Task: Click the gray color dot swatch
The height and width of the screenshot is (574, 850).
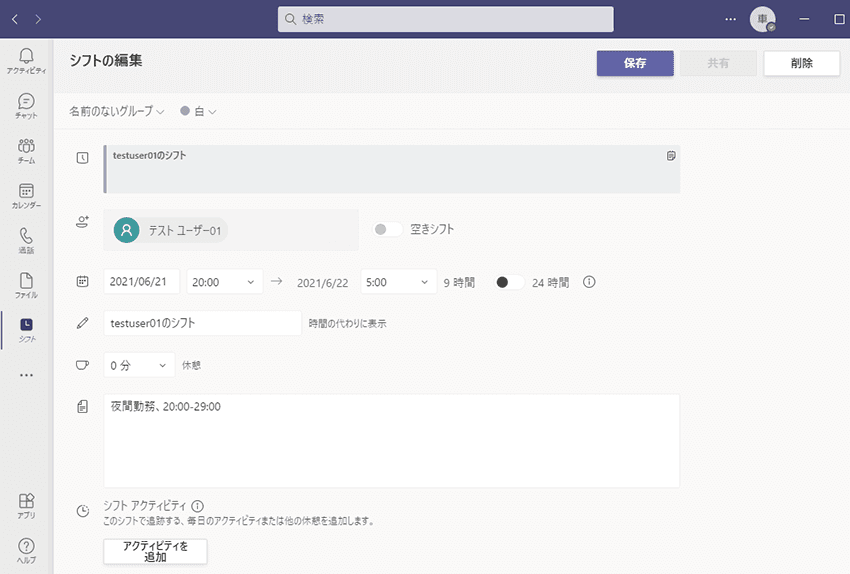Action: coord(185,111)
